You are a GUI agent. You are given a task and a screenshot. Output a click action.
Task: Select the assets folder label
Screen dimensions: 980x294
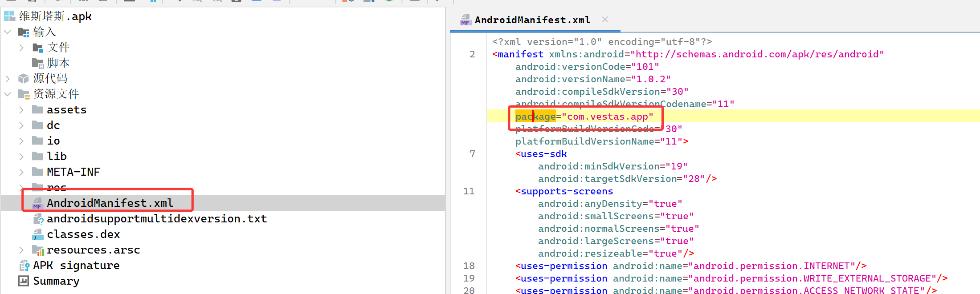(x=67, y=110)
